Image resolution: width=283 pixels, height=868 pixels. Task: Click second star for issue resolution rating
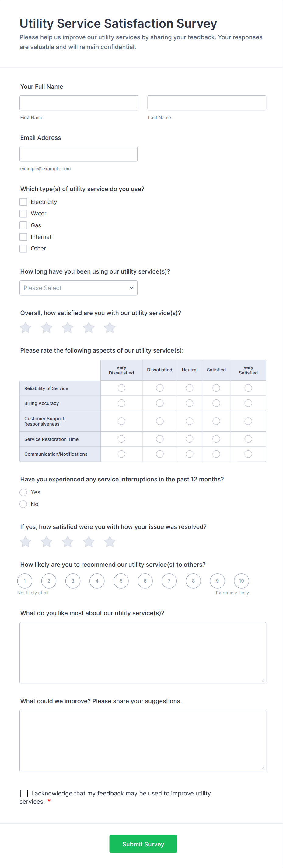[47, 542]
